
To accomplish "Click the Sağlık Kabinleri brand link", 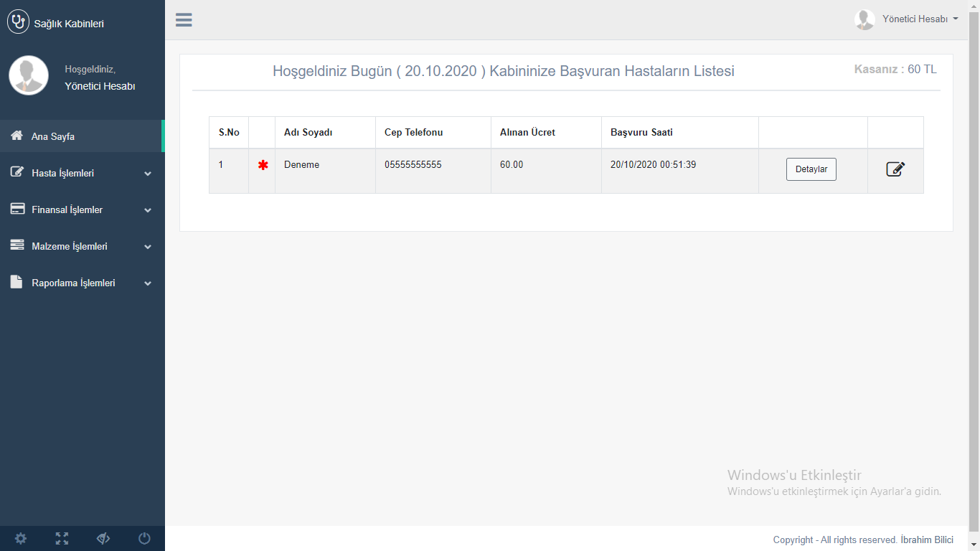I will (69, 24).
